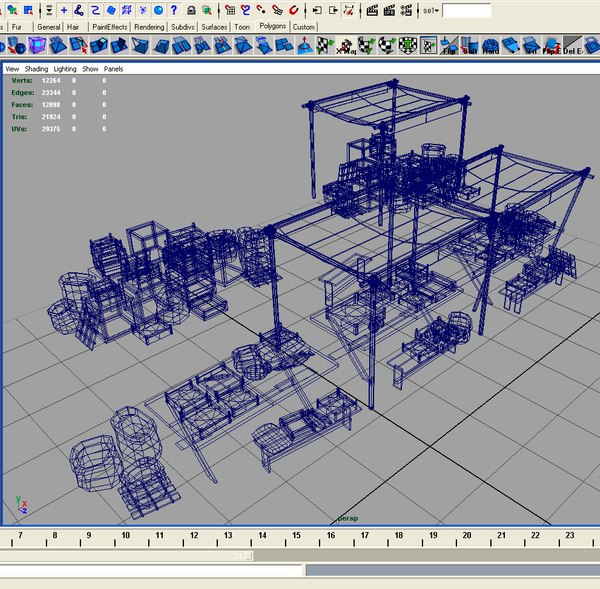The height and width of the screenshot is (589, 600).
Task: Toggle the Lock Selection padlock icon
Action: (191, 10)
